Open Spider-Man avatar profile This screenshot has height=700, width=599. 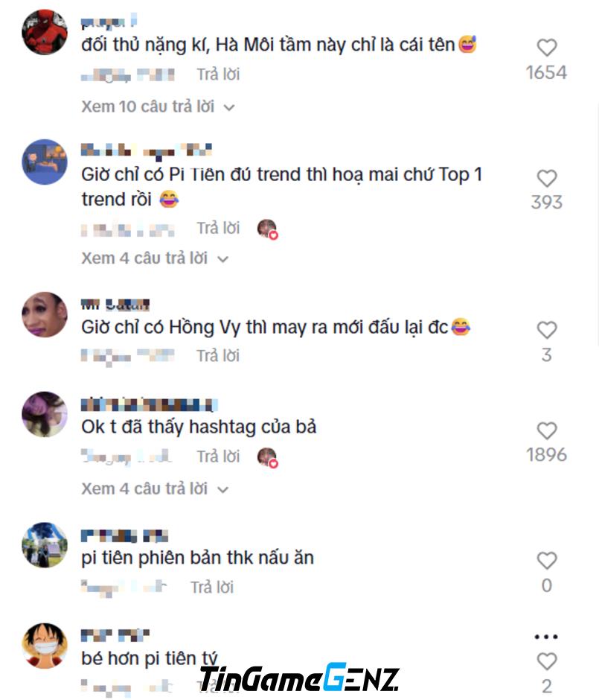pos(45,32)
